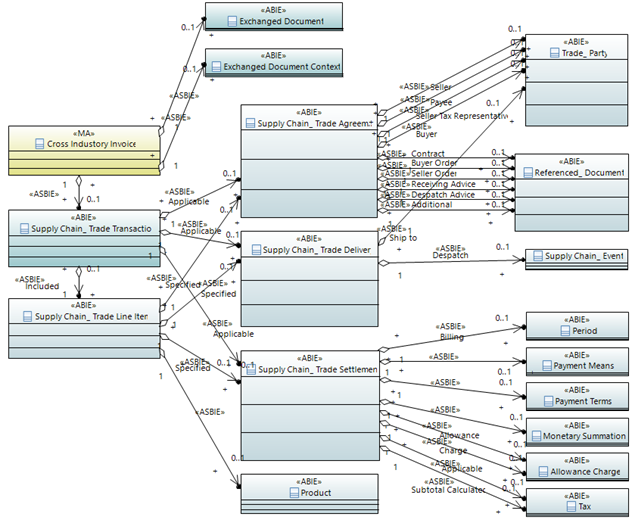
Task: Click the Payment Means class icon
Action: 547,366
